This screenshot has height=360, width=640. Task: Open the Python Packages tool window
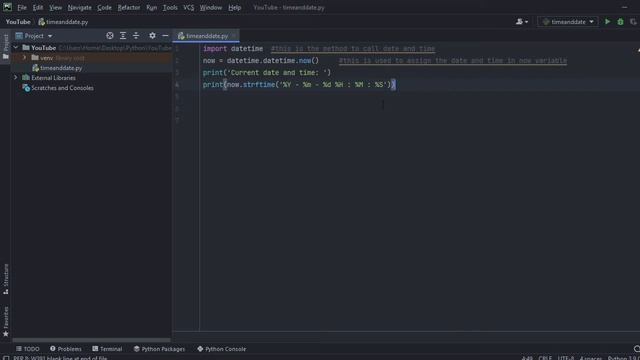159,349
